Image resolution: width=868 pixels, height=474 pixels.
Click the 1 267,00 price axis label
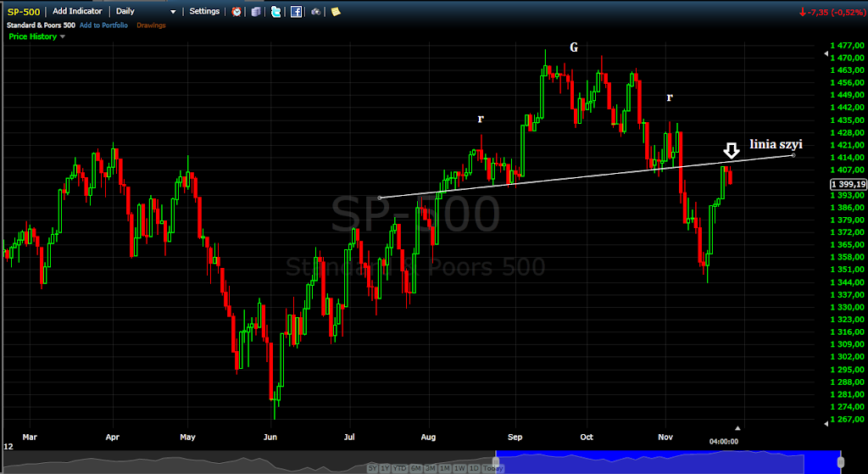tap(848, 419)
